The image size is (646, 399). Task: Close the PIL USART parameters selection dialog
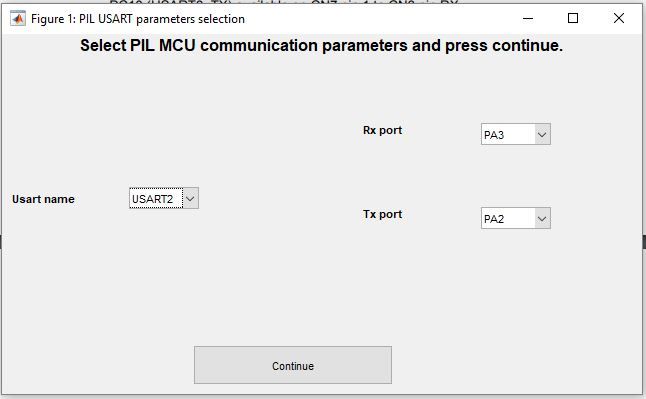pos(618,19)
